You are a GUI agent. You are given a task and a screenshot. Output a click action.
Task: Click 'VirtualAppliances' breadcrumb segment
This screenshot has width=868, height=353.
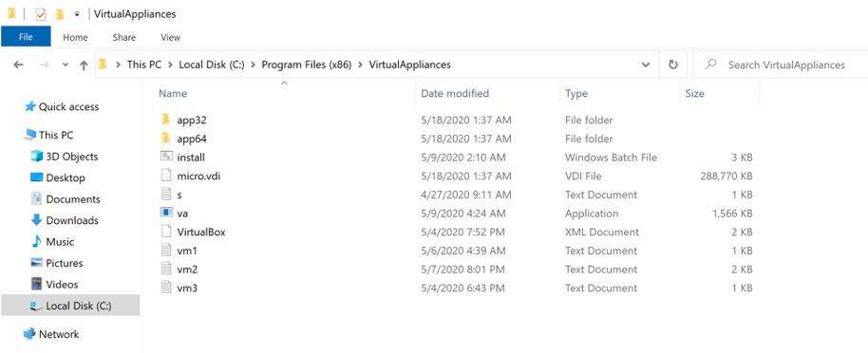409,65
